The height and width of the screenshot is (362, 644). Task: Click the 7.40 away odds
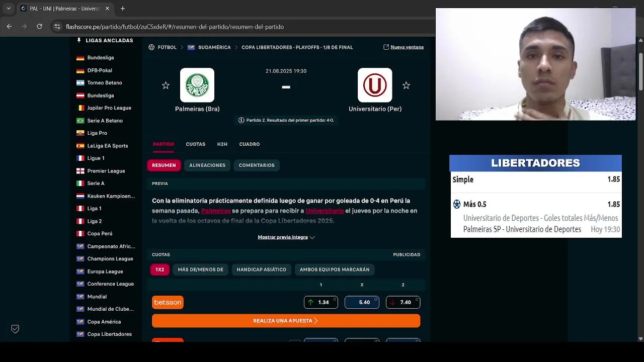[x=403, y=302]
